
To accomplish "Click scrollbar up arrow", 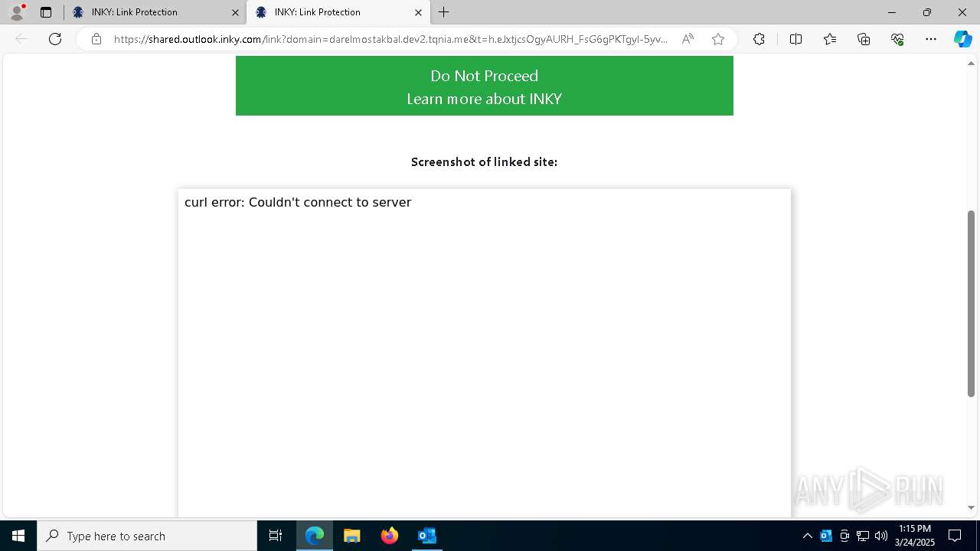I will click(x=971, y=64).
